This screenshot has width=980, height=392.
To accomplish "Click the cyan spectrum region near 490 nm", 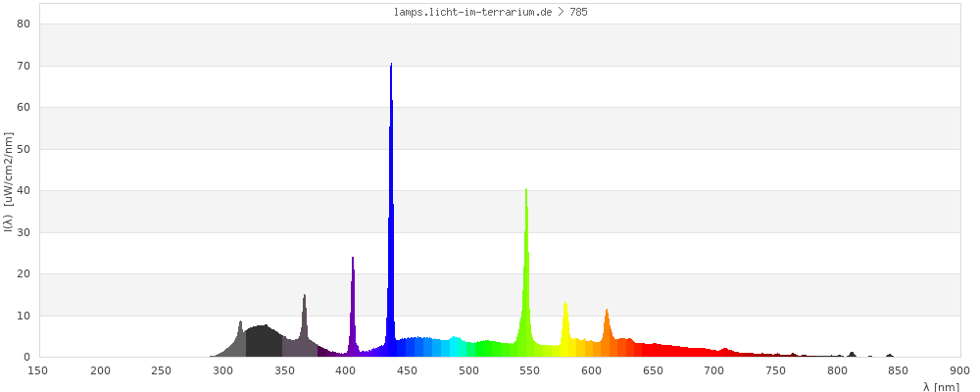I will 455,347.
